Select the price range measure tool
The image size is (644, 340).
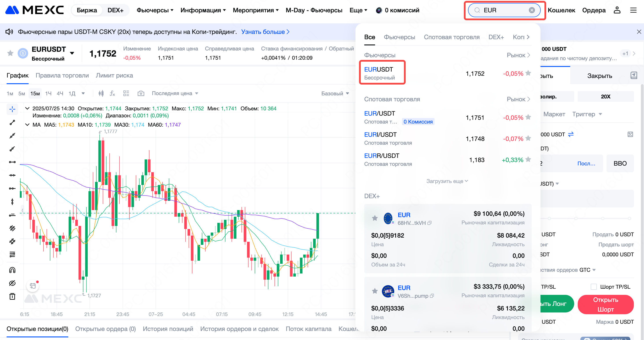pyautogui.click(x=12, y=215)
